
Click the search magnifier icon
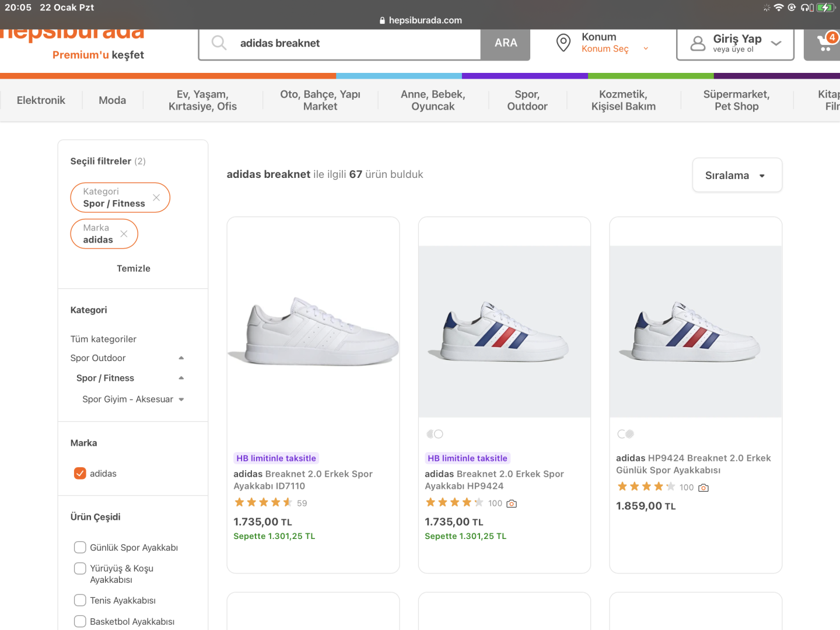click(x=219, y=43)
